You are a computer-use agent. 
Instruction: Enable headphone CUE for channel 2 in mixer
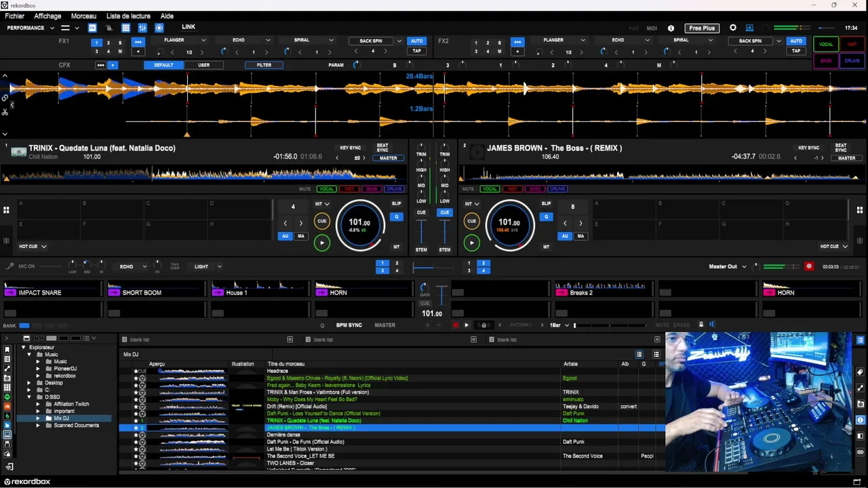(x=444, y=212)
